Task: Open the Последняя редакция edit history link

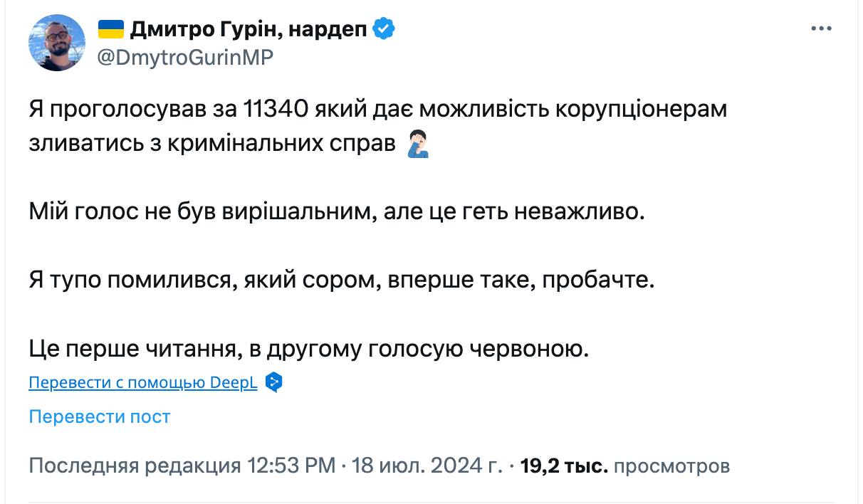Action: tap(135, 466)
